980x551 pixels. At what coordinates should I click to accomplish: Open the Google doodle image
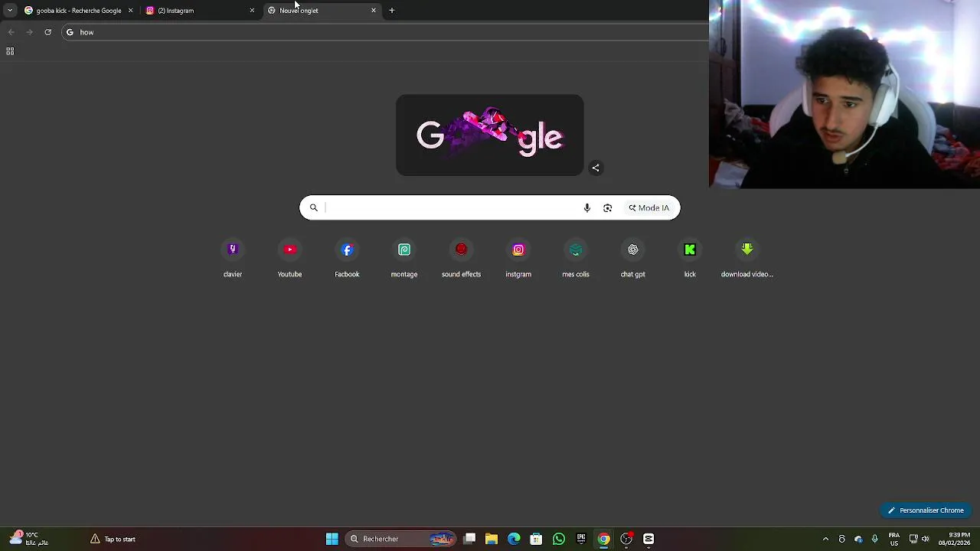point(490,135)
